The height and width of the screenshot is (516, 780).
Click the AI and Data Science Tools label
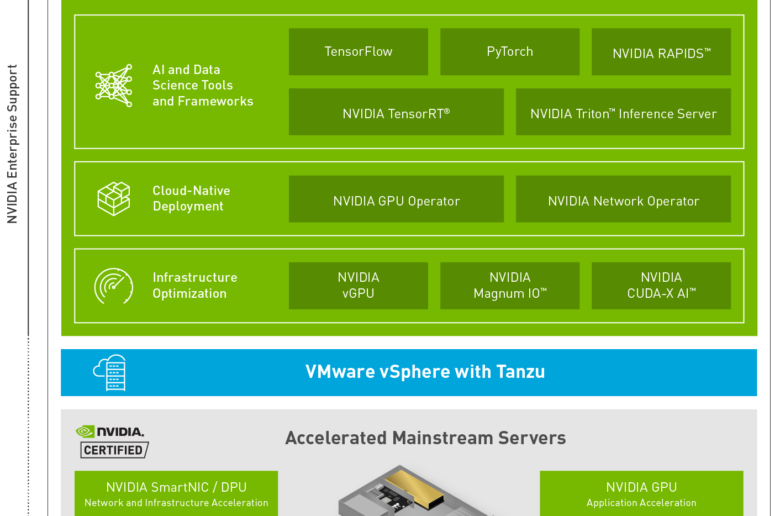[x=202, y=85]
